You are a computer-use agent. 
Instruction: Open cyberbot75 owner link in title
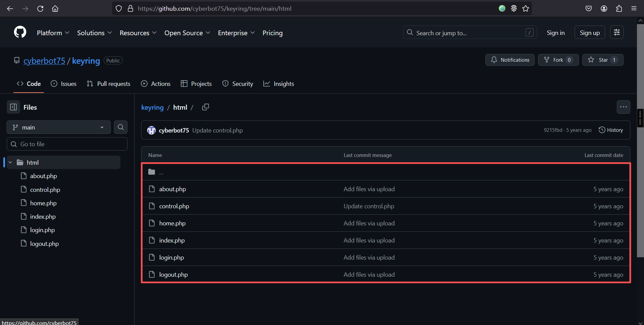pyautogui.click(x=44, y=61)
